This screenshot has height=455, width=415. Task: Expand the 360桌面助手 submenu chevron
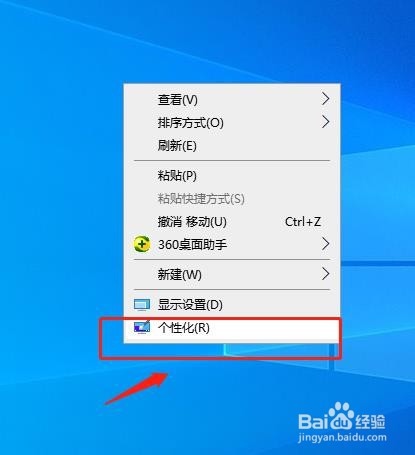click(x=326, y=244)
